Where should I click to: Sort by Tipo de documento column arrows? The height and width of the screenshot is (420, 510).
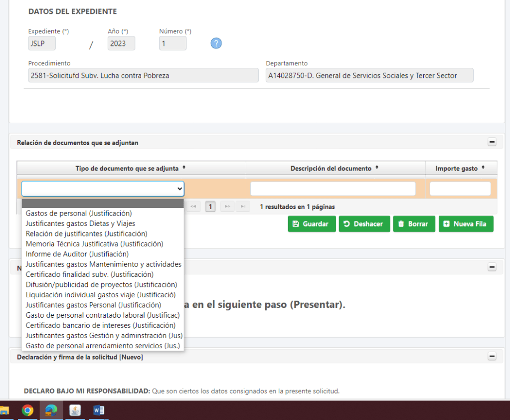pyautogui.click(x=184, y=168)
